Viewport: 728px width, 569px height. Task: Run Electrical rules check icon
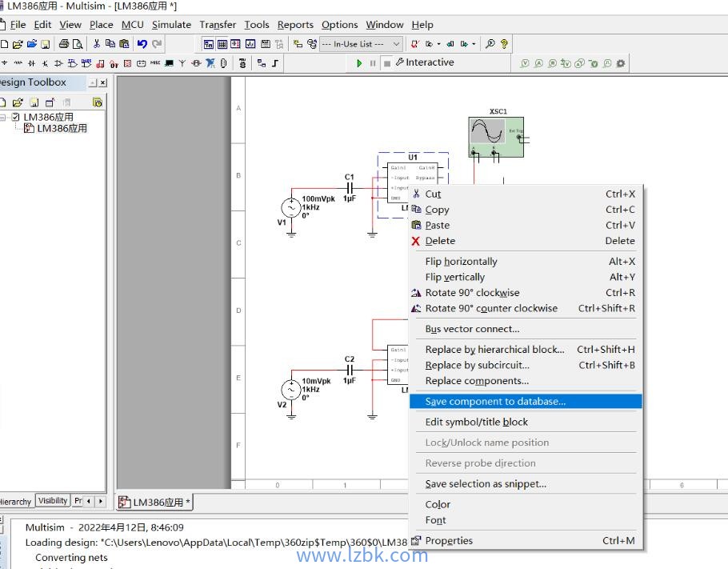415,44
